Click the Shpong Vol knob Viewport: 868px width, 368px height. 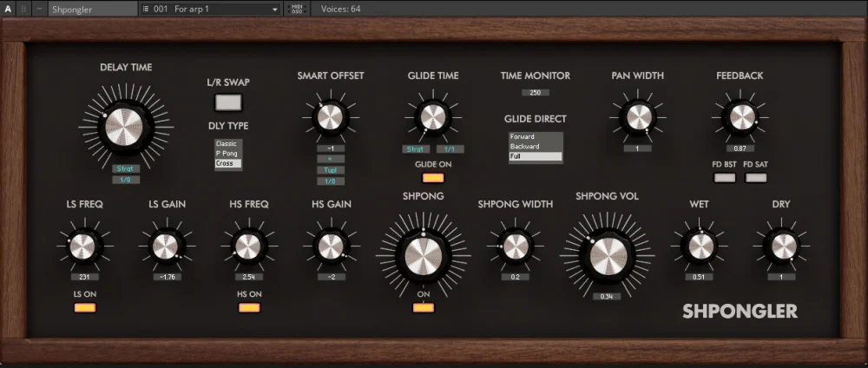coord(608,256)
